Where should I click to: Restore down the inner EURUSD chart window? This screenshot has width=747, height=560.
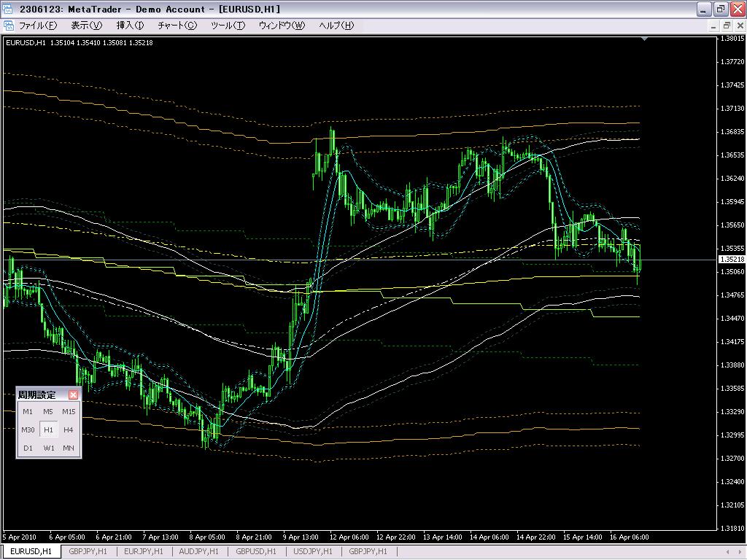721,26
